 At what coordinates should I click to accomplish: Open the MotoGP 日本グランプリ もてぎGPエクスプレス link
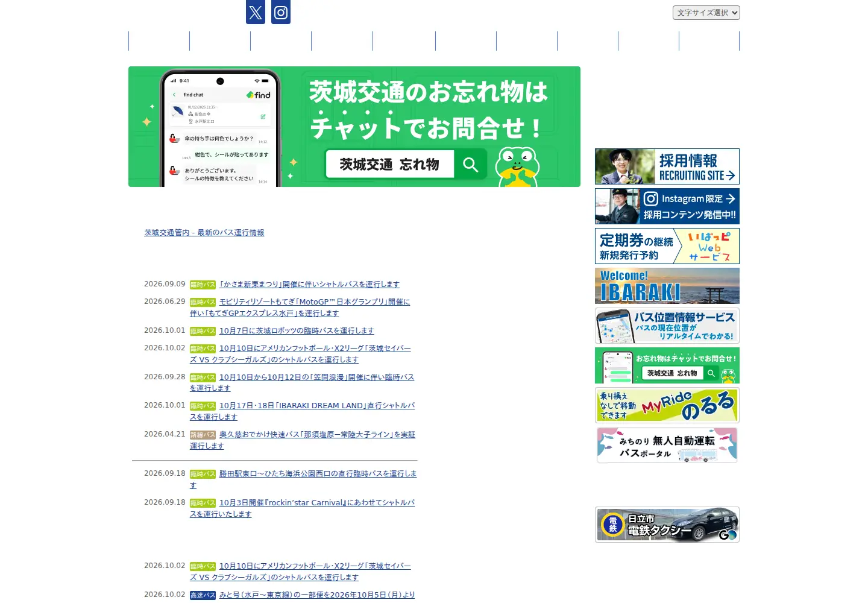point(300,308)
